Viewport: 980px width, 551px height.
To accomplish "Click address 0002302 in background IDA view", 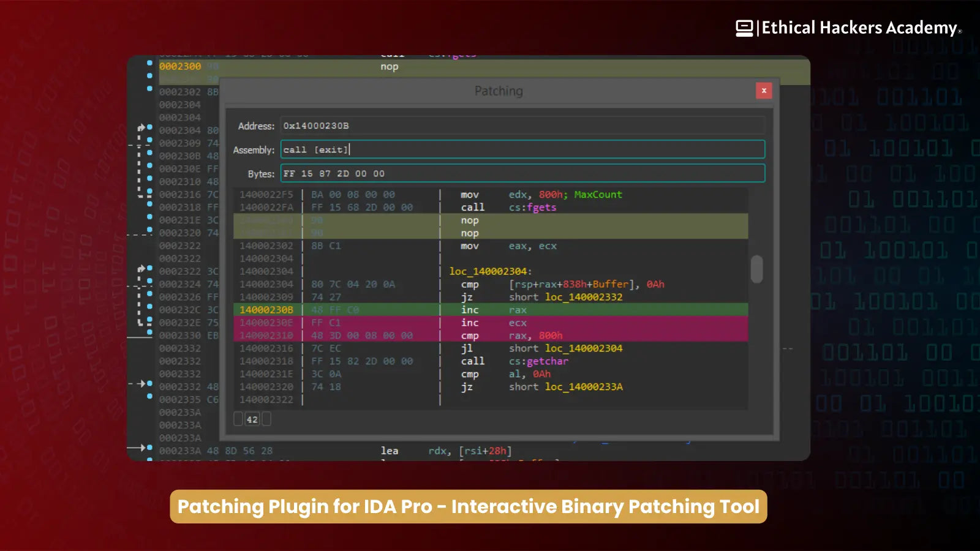I will pyautogui.click(x=180, y=92).
